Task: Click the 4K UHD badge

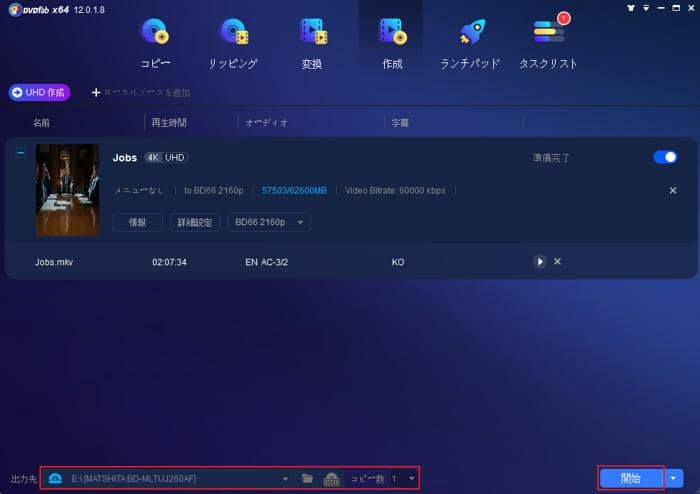Action: pos(166,158)
